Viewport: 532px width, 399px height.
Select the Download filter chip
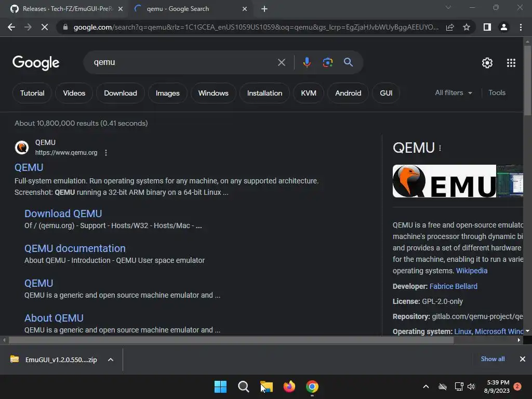[121, 93]
